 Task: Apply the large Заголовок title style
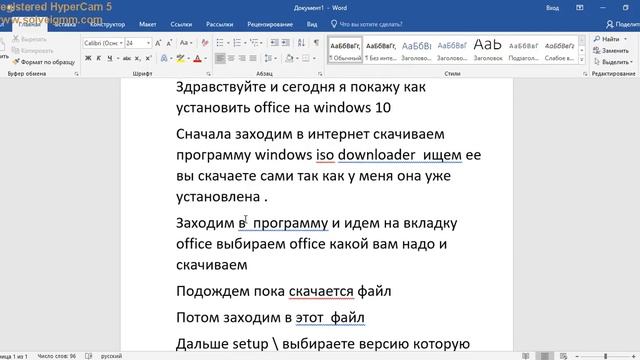(488, 51)
